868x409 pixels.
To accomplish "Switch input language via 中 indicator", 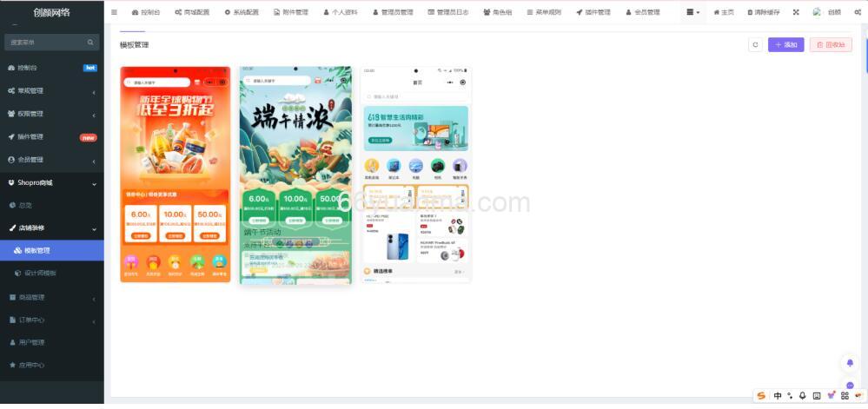I will coord(778,396).
